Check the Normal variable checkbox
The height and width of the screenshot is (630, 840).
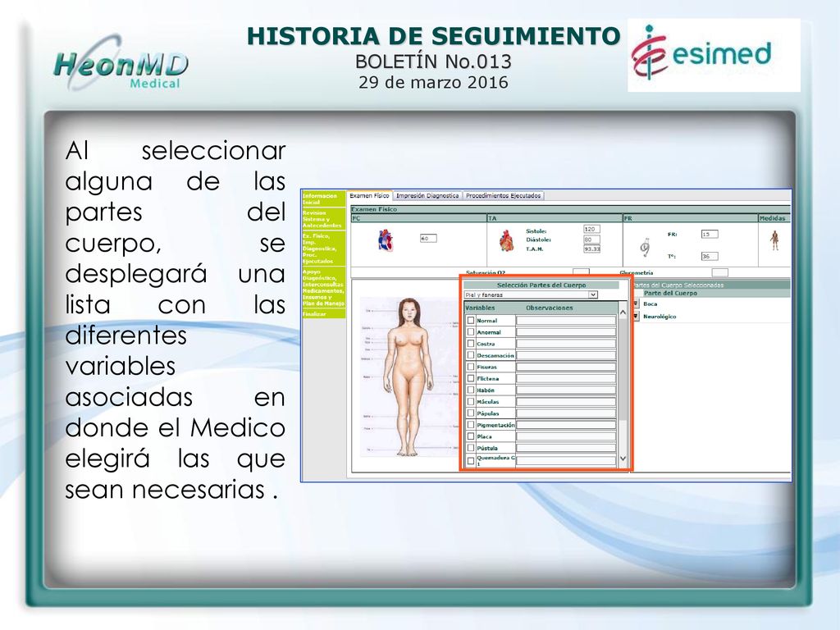pos(471,321)
